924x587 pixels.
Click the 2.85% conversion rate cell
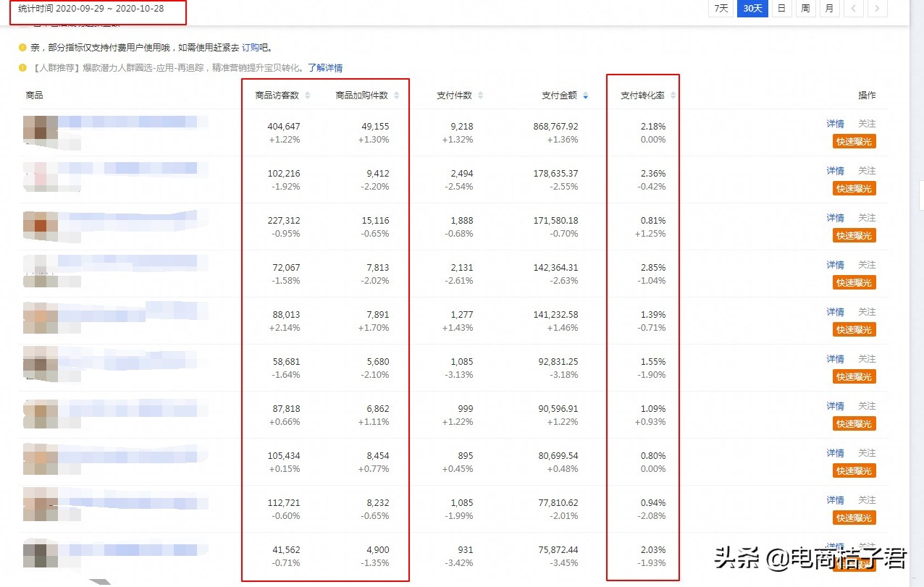(x=653, y=268)
